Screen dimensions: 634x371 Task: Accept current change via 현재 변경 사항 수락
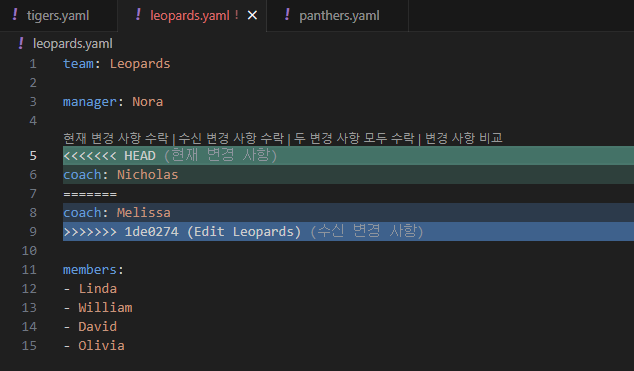(x=116, y=138)
